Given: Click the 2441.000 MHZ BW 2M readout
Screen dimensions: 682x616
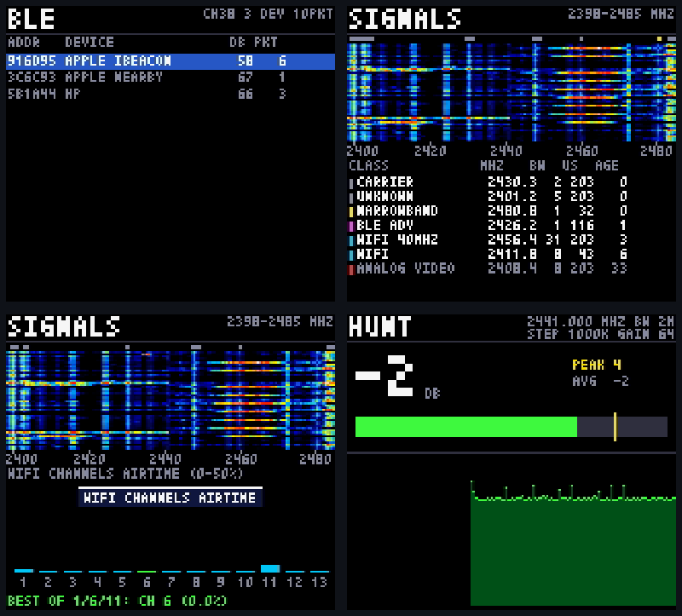Looking at the screenshot, I should [601, 321].
